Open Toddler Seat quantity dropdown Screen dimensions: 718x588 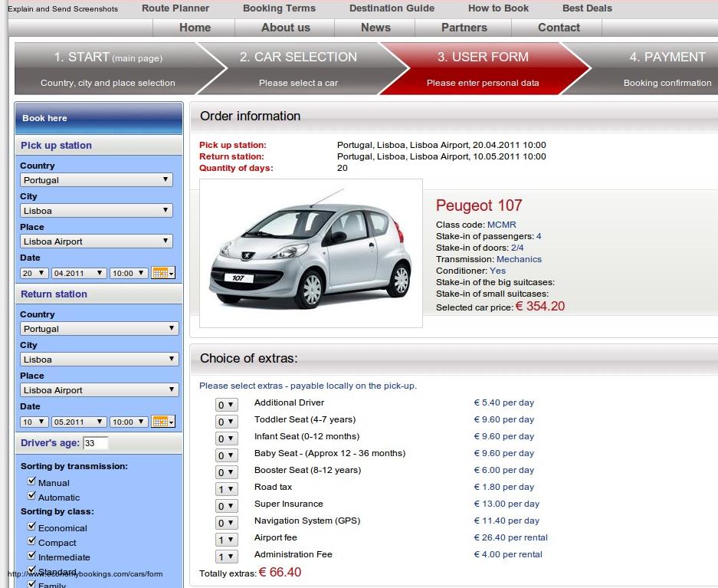[x=226, y=422]
